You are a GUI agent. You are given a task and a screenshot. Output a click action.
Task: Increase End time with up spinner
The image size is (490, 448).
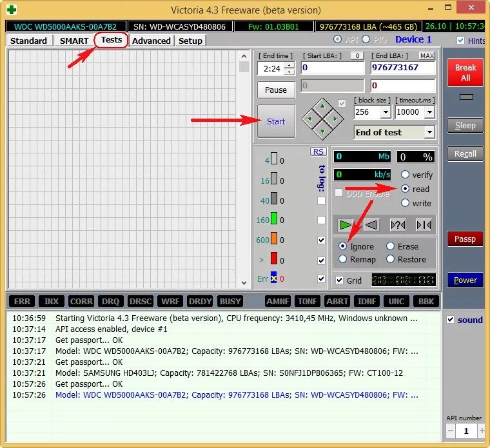point(289,65)
